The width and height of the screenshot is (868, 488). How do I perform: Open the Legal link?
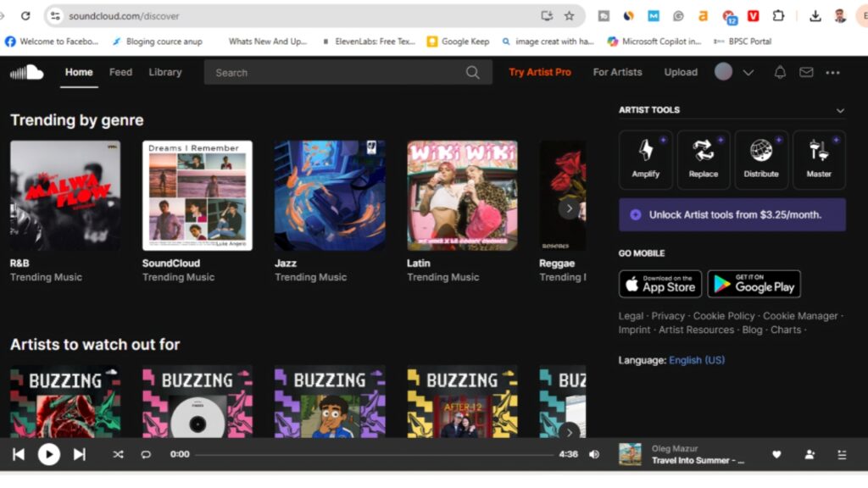[631, 316]
